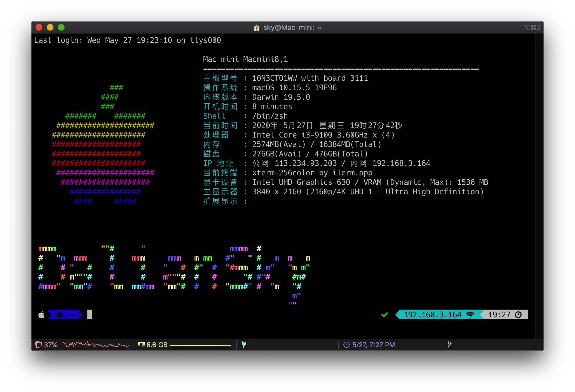
Task: Click the tilde in the blue prompt segment
Action: 72,315
